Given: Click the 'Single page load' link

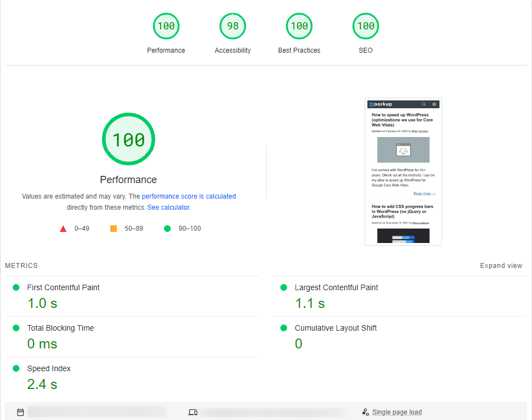Looking at the screenshot, I should [x=397, y=412].
